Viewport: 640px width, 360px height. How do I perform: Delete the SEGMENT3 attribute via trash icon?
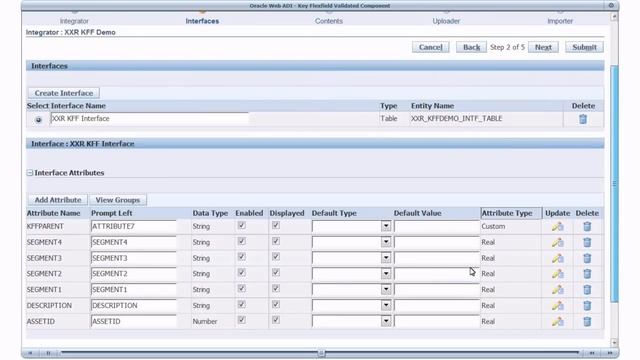click(x=587, y=258)
